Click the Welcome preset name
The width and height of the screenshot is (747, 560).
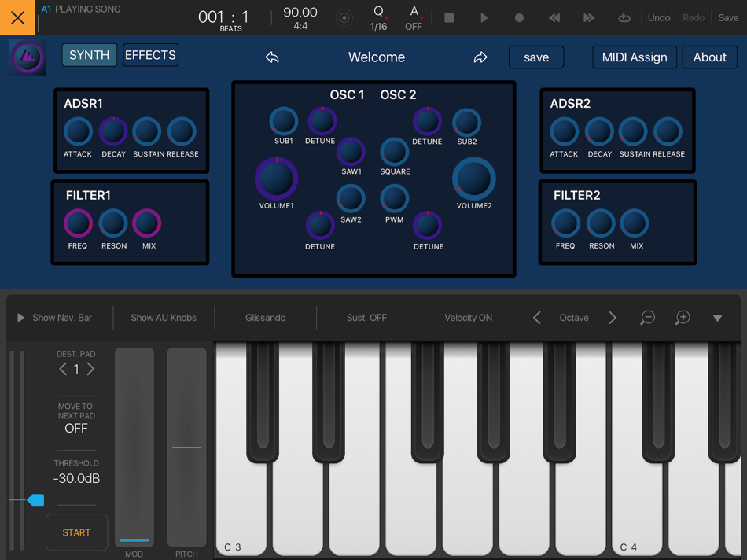point(377,57)
